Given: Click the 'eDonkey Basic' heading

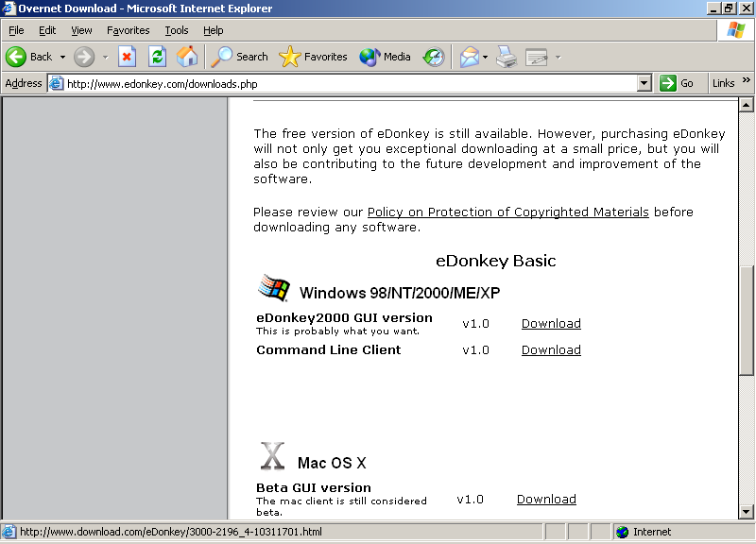Looking at the screenshot, I should pyautogui.click(x=495, y=261).
